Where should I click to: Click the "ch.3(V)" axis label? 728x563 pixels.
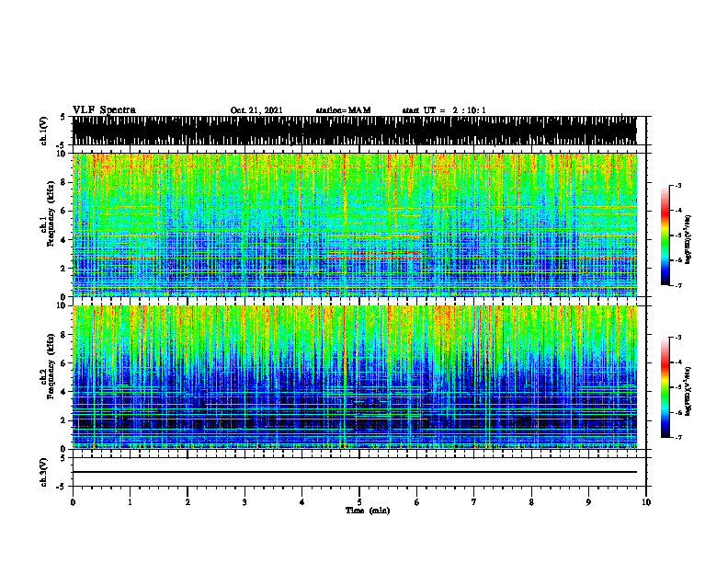[44, 472]
